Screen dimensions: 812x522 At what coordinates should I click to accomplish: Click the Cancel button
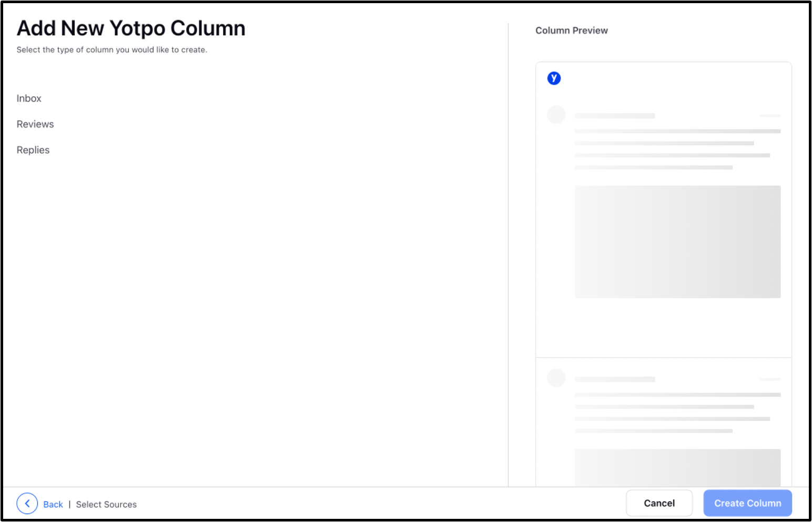click(x=659, y=503)
